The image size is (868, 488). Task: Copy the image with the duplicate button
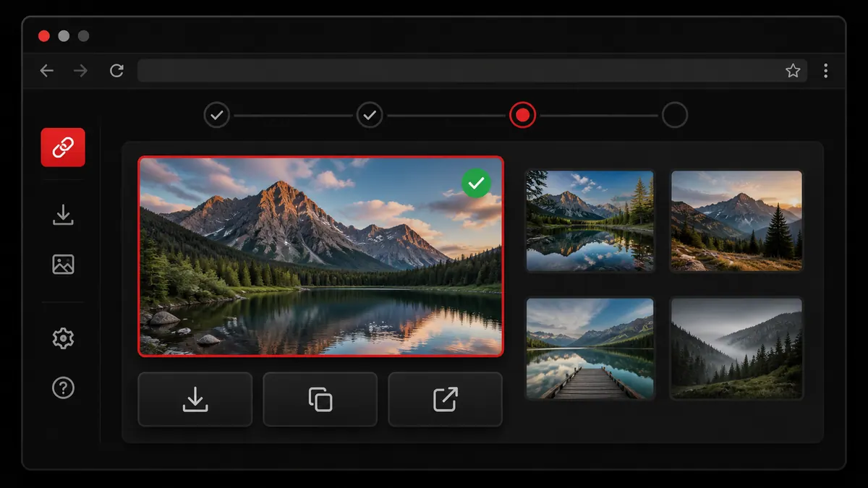(x=320, y=399)
